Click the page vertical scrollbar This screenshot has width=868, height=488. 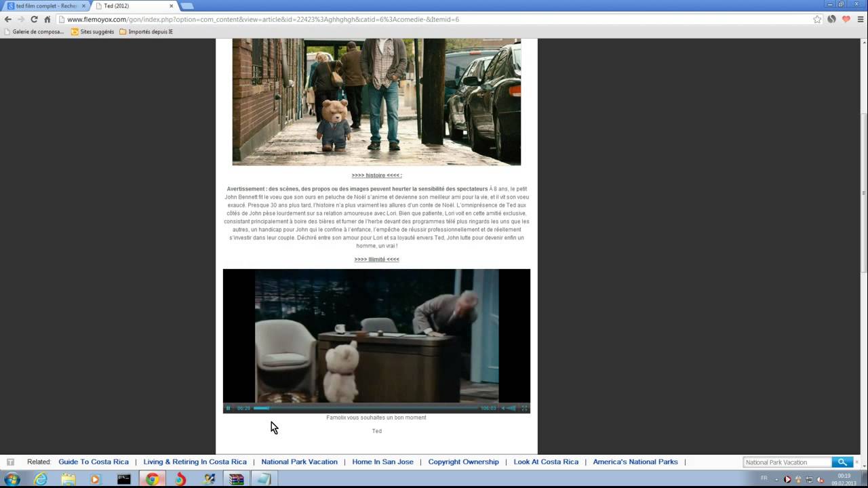pyautogui.click(x=863, y=192)
